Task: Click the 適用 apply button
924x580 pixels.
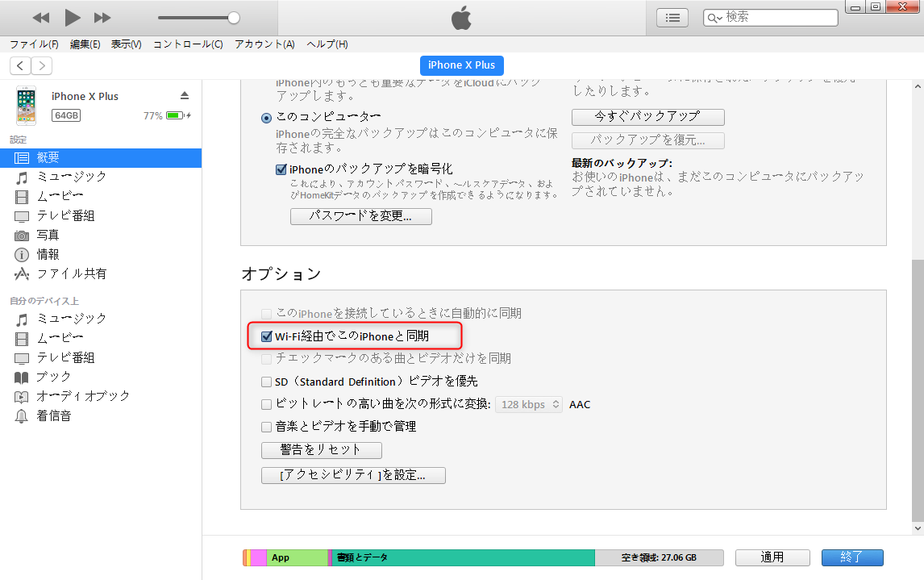Action: tap(772, 557)
